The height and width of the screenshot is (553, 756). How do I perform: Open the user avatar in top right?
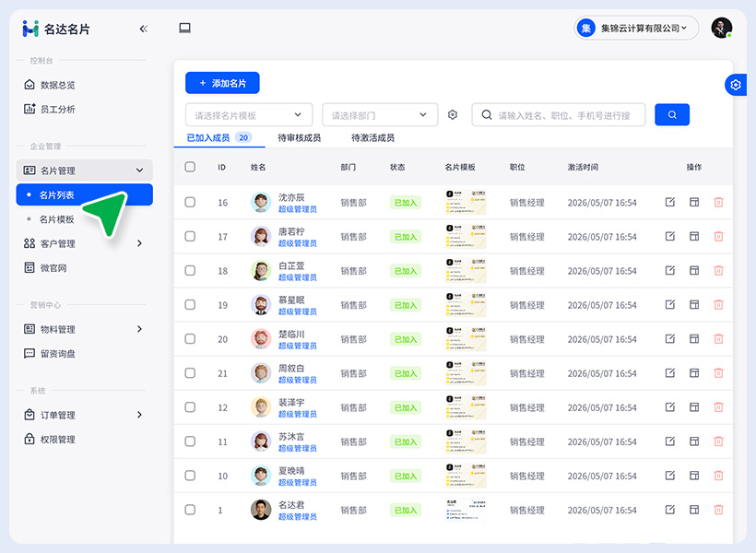722,28
